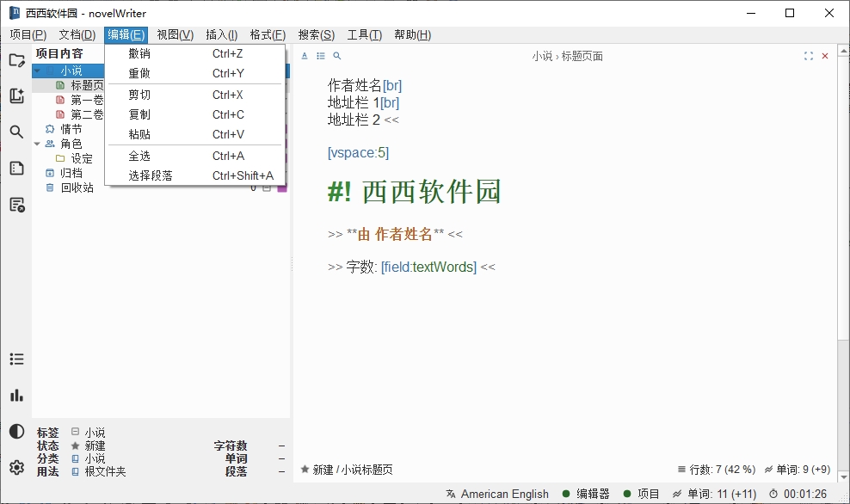Choose 重做 in the Edit menu
Viewport: 850px width, 504px height.
(x=195, y=73)
